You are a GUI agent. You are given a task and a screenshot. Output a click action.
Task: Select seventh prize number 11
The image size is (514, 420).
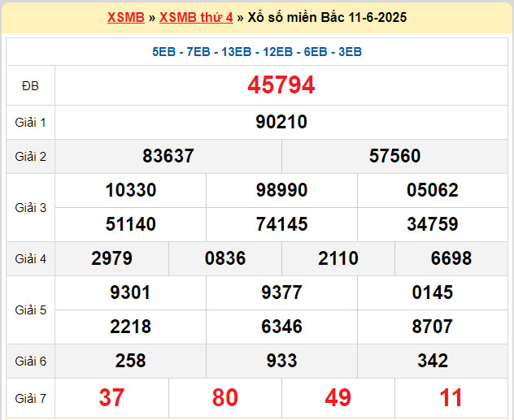tap(451, 398)
